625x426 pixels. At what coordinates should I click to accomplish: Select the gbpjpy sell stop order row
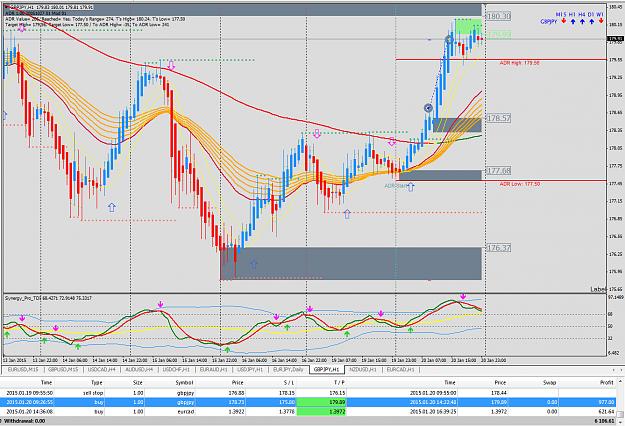309,393
